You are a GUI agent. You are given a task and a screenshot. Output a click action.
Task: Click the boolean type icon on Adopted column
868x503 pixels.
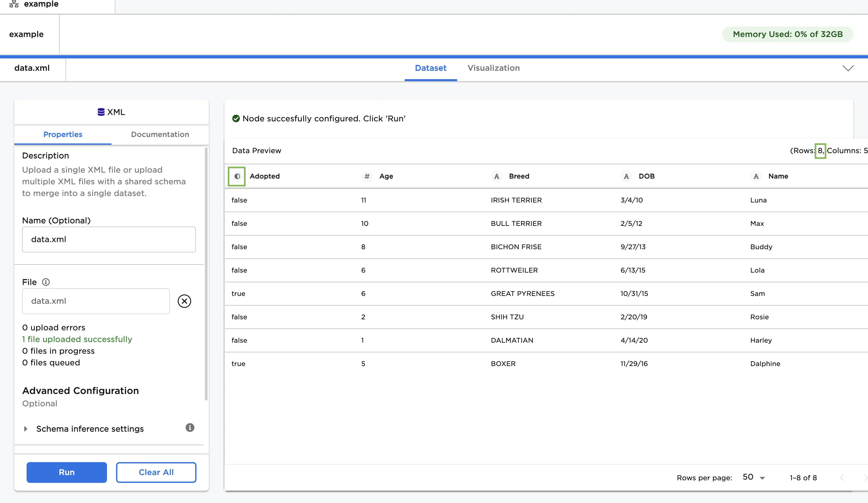tap(237, 176)
